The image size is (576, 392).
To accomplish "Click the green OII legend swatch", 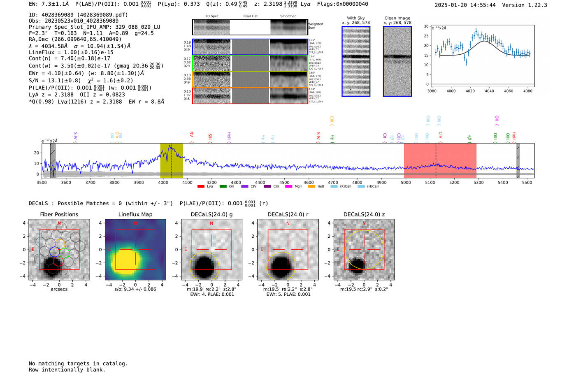I will (x=223, y=186).
